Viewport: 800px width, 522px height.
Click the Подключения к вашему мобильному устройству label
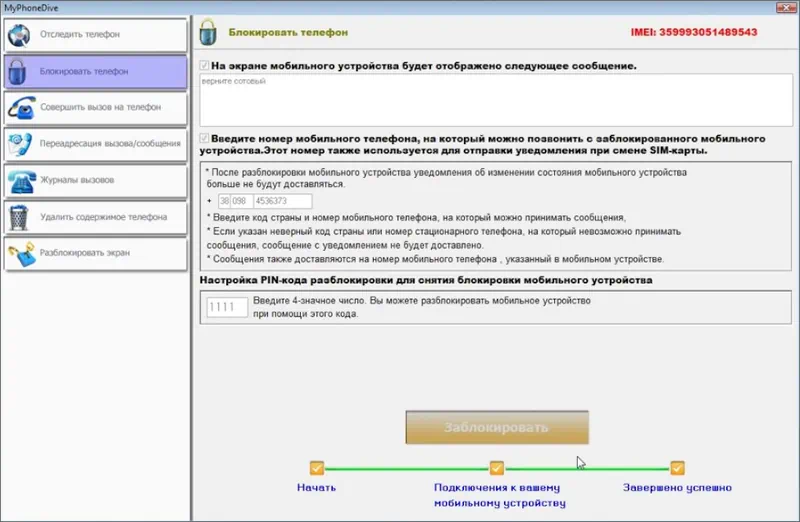pos(499,495)
